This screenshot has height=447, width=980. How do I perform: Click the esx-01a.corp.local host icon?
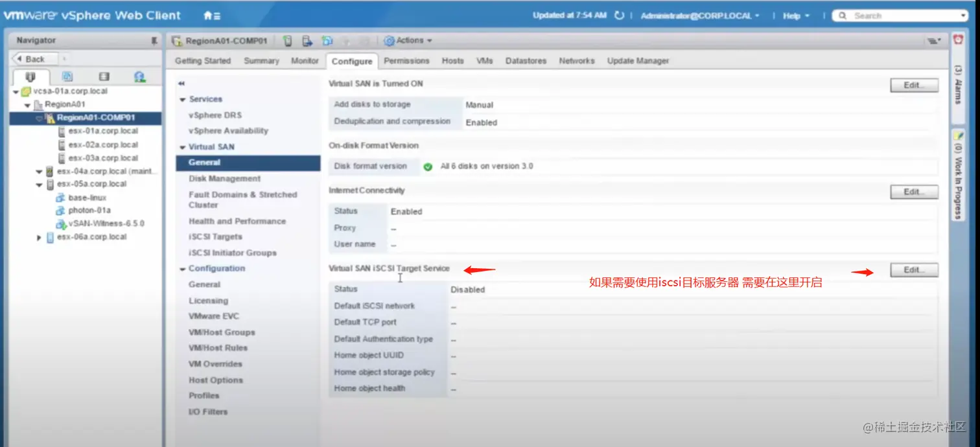pos(62,132)
